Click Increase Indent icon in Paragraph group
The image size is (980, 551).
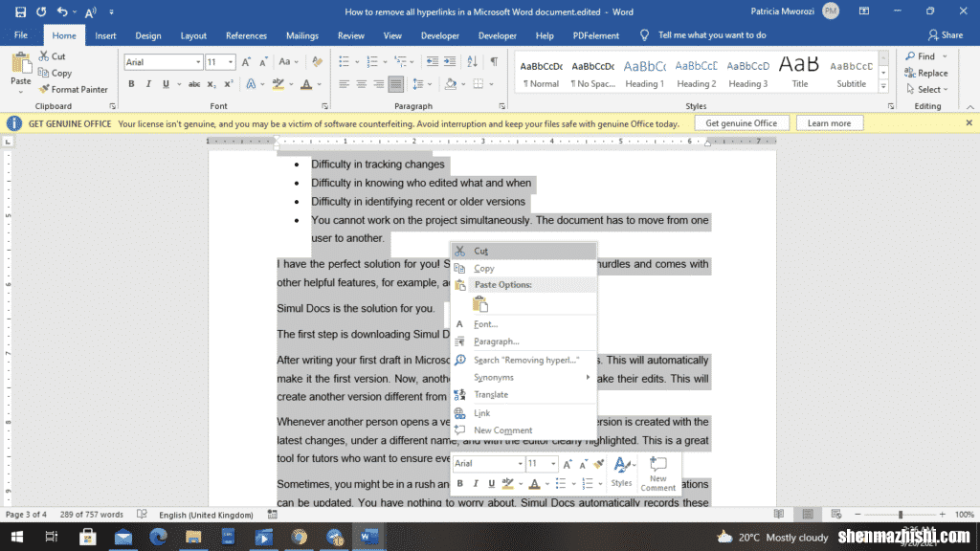[450, 62]
